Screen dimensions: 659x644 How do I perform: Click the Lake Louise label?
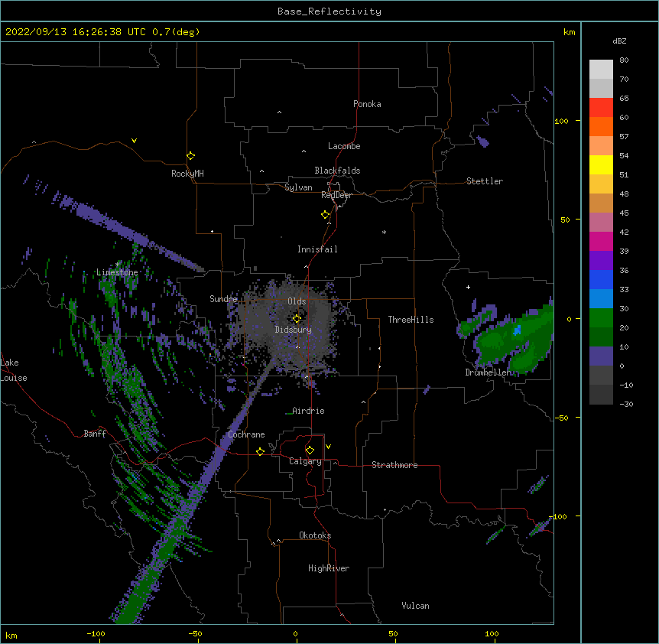(14, 370)
